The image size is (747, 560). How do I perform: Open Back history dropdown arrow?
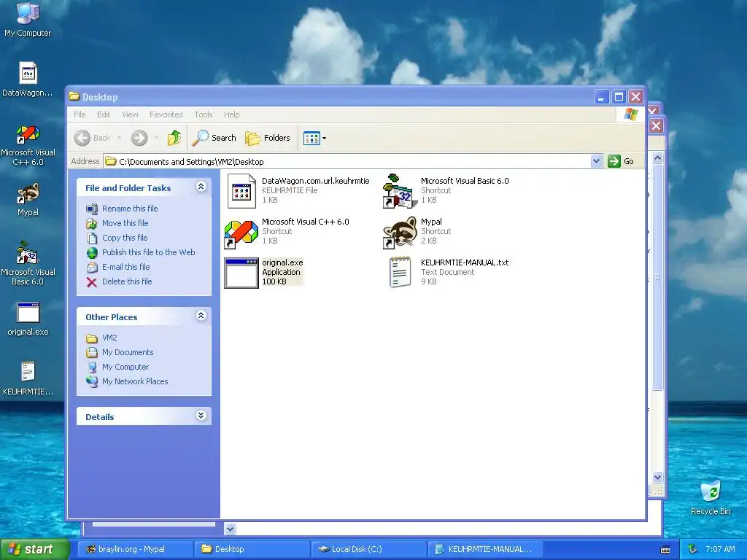[119, 138]
